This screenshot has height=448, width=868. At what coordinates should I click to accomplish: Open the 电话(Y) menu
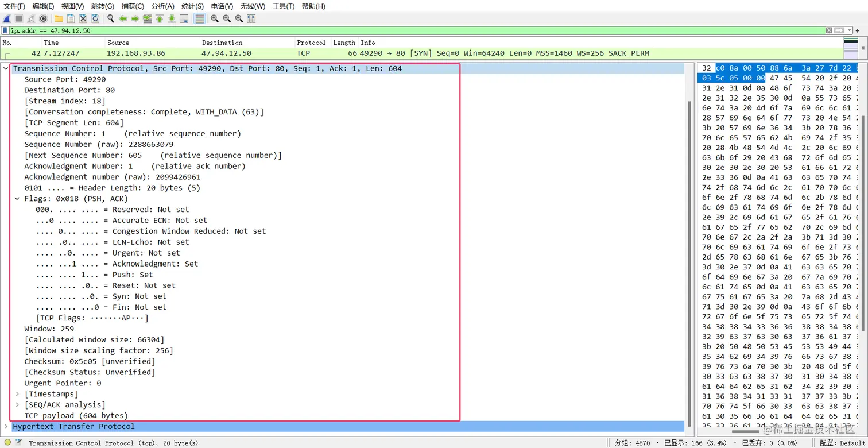click(222, 6)
